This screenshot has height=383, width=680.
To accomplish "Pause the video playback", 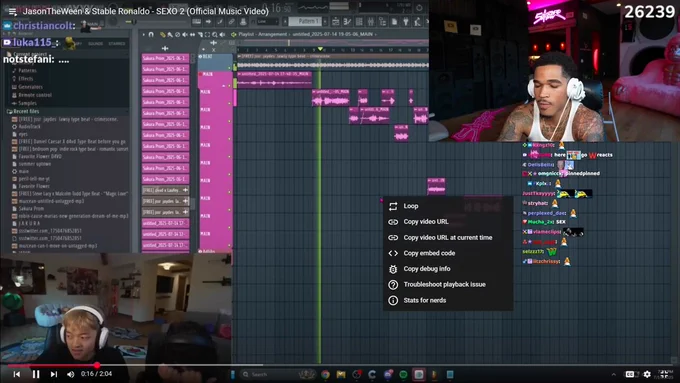I will click(36, 374).
